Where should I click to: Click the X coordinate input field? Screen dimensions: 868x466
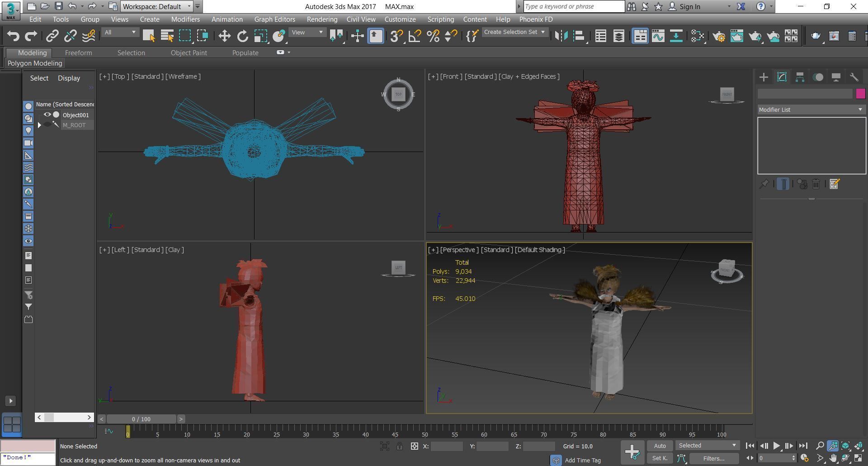[x=447, y=447]
